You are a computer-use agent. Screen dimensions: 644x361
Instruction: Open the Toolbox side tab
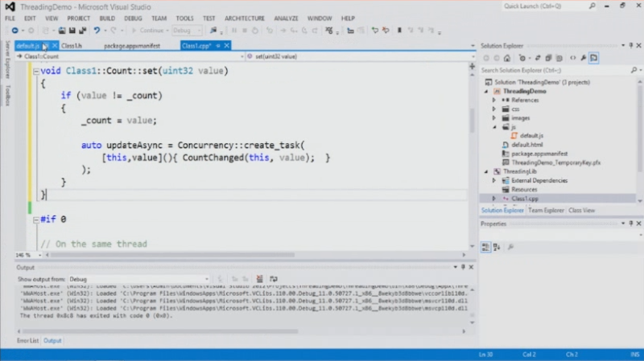pos(7,95)
